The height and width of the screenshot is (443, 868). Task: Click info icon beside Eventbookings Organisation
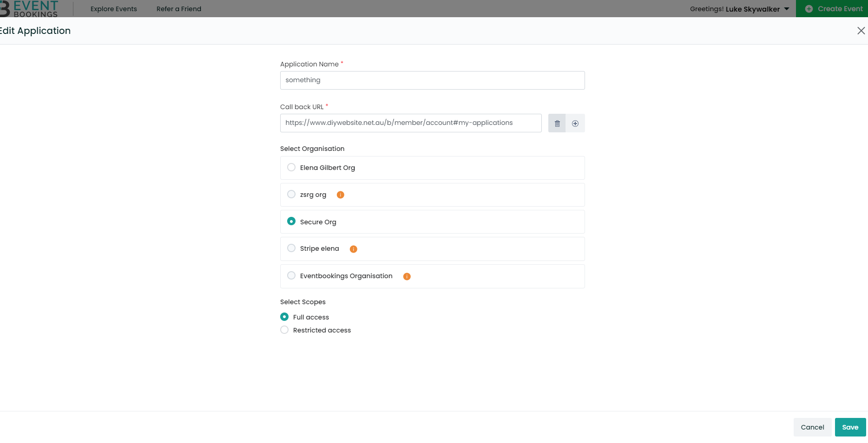click(407, 277)
